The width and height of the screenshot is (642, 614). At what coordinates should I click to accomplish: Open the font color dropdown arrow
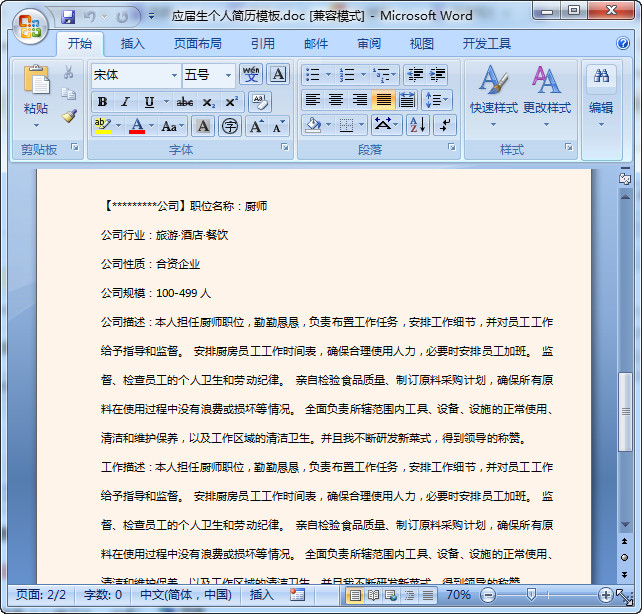pos(151,125)
